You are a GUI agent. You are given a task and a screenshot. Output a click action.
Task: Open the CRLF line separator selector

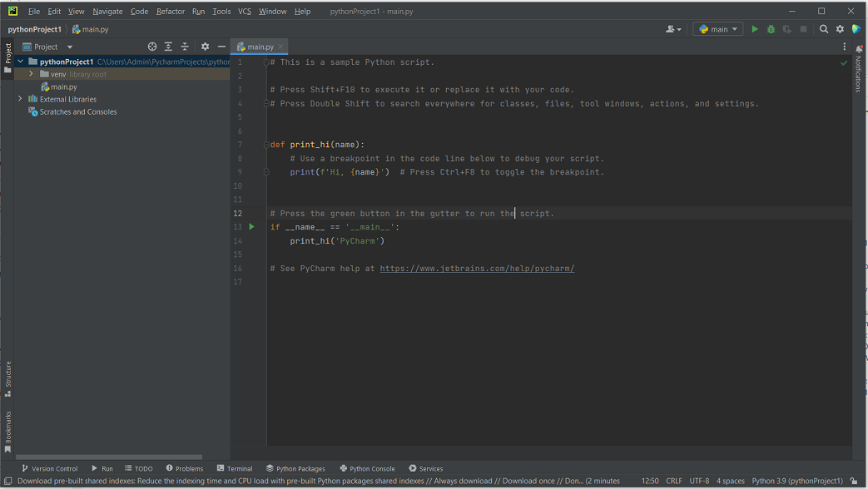click(674, 482)
